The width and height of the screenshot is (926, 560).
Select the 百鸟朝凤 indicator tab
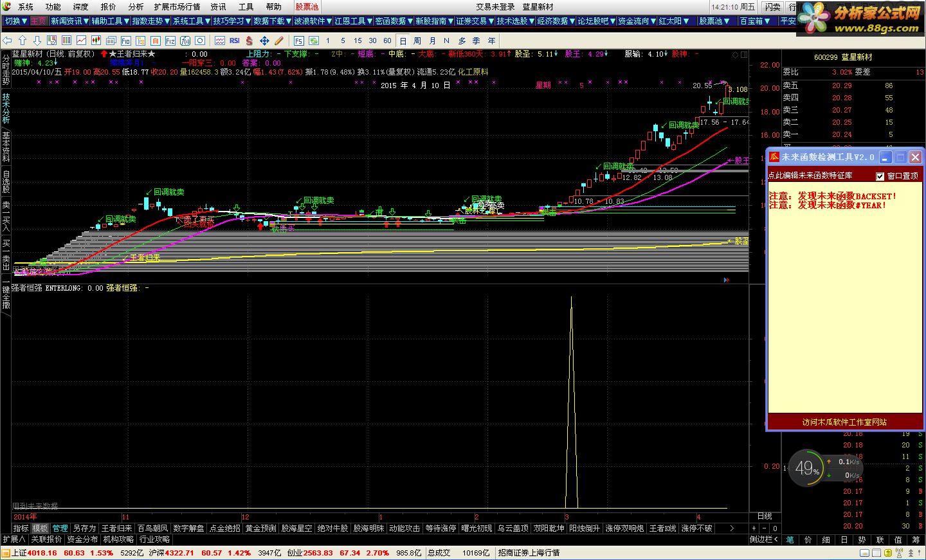click(152, 528)
